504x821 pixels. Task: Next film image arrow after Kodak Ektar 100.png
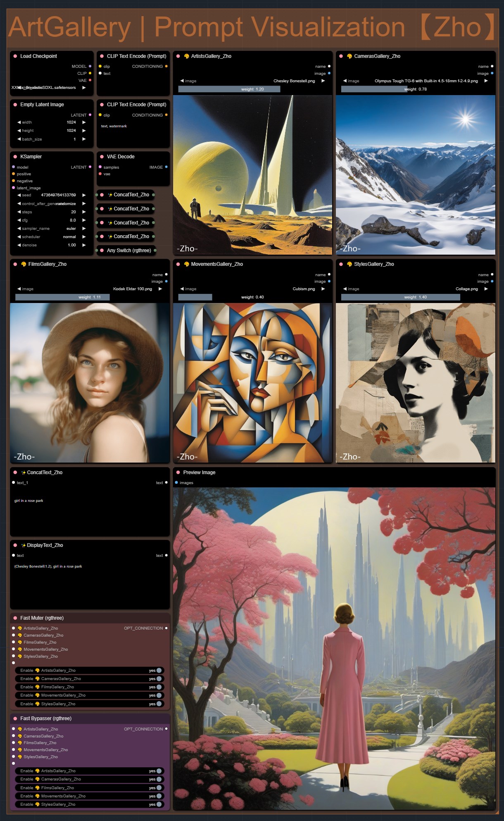(x=160, y=289)
